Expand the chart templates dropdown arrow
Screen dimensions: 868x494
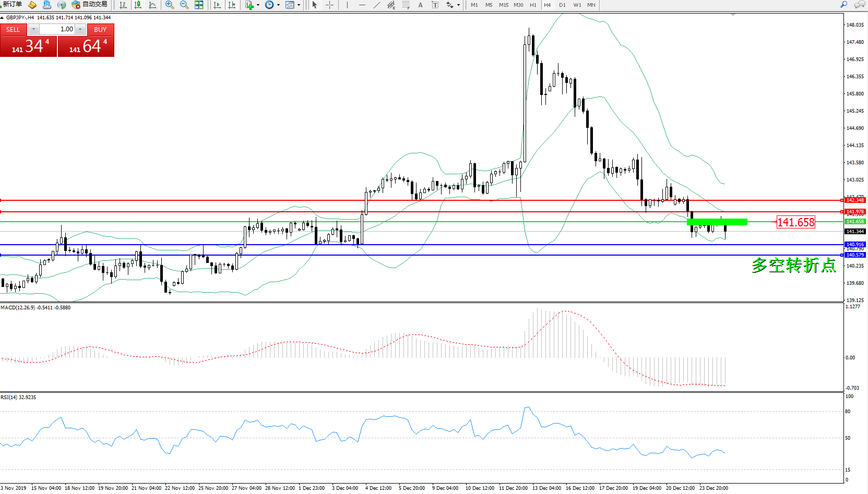click(299, 5)
